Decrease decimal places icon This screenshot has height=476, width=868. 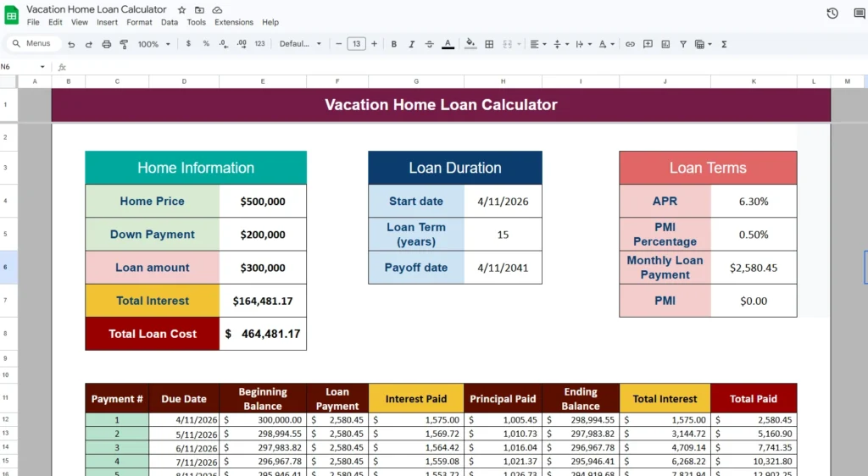pyautogui.click(x=223, y=44)
